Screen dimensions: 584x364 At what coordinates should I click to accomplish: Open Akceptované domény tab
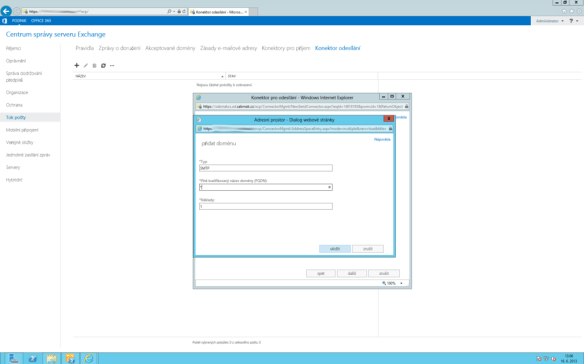point(170,48)
